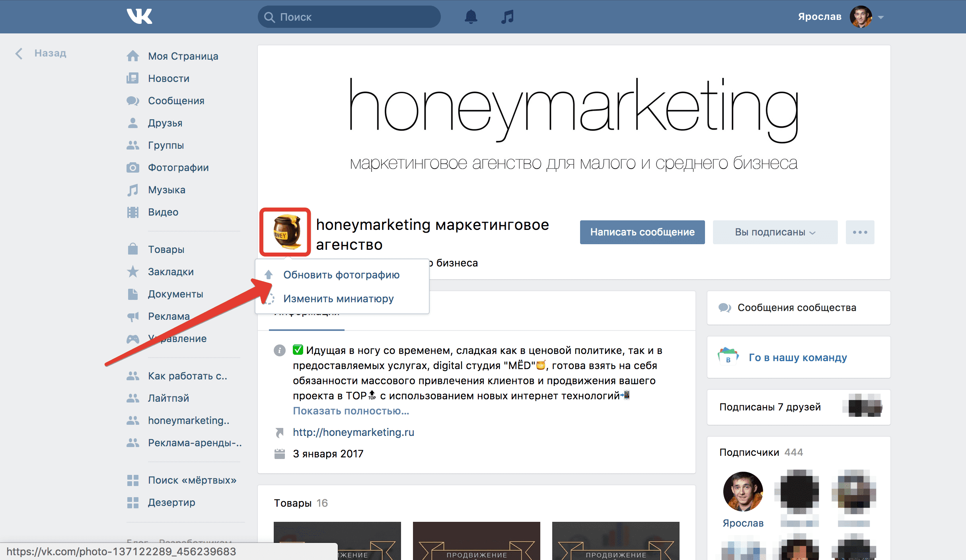Open the Товары 16 section heading
The height and width of the screenshot is (560, 966).
pos(301,503)
